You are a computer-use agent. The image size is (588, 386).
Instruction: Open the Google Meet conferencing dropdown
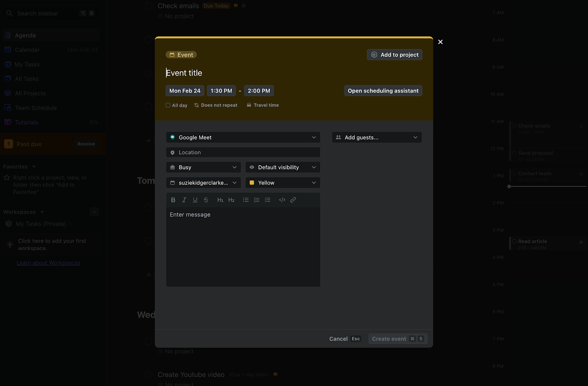pyautogui.click(x=243, y=137)
